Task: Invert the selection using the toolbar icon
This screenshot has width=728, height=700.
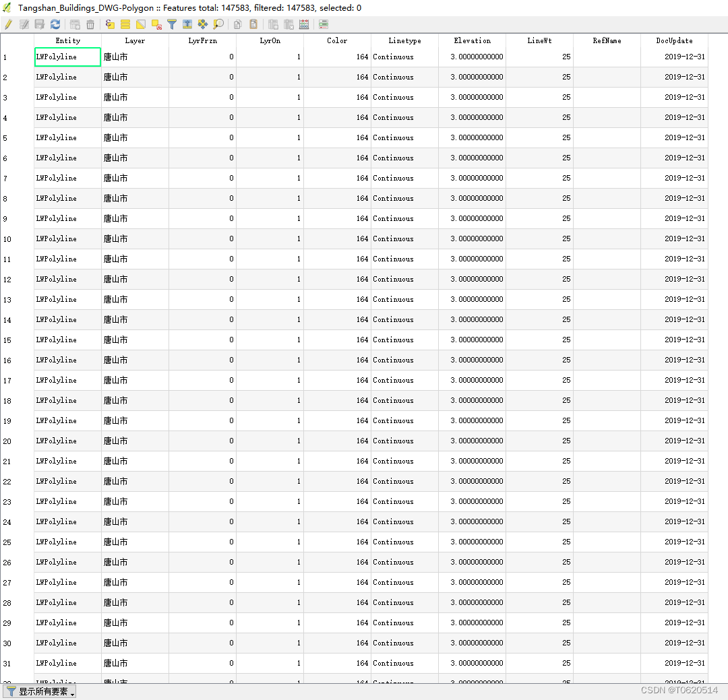Action: [141, 24]
